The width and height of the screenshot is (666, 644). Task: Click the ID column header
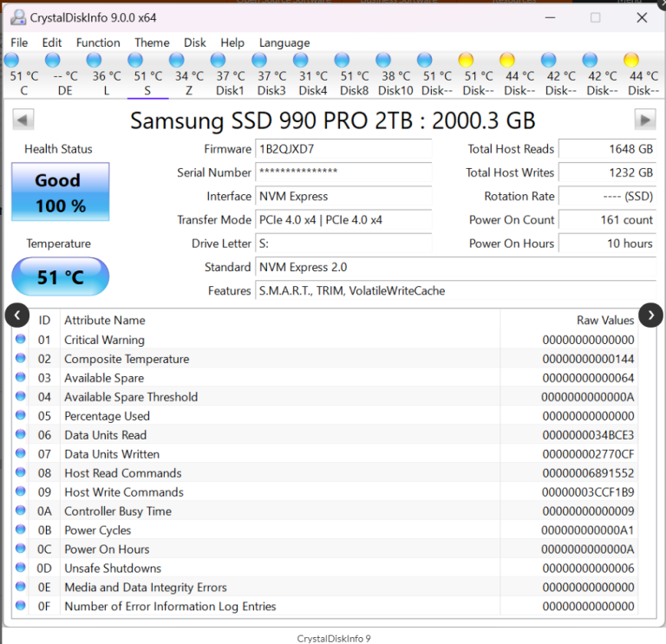point(44,320)
